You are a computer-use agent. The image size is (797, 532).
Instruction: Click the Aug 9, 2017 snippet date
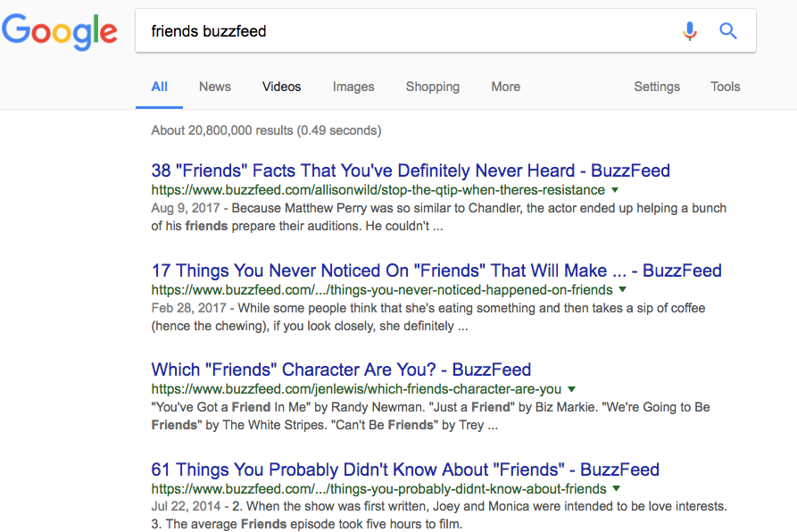186,208
